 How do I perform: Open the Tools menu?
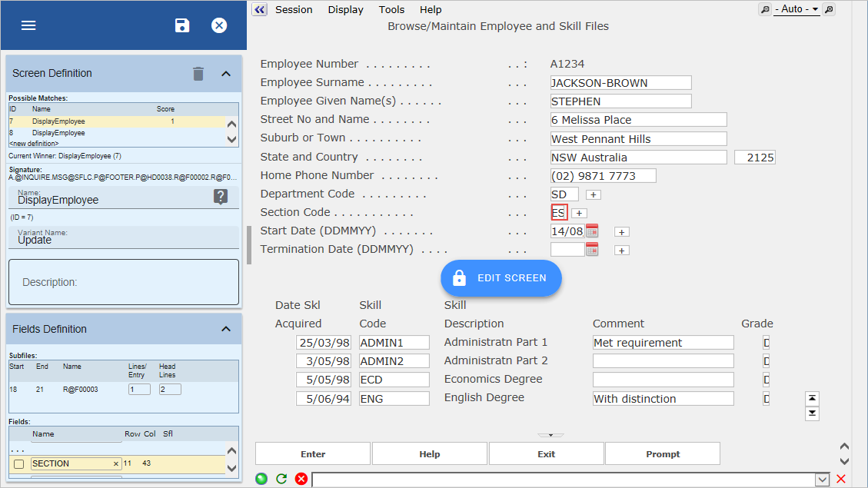391,9
